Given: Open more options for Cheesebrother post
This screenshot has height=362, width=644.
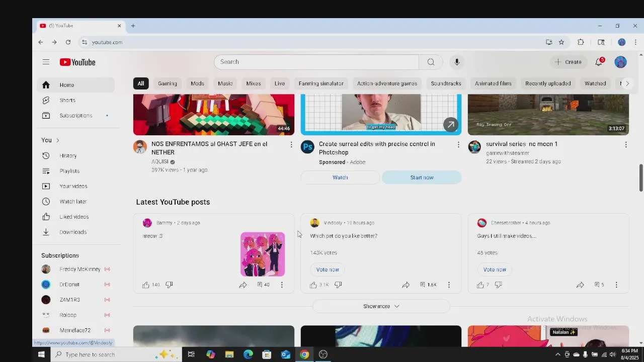Looking at the screenshot, I should click(x=616, y=285).
